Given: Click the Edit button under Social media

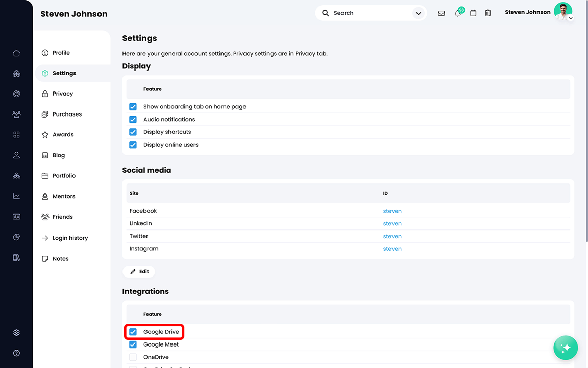Looking at the screenshot, I should tap(139, 271).
